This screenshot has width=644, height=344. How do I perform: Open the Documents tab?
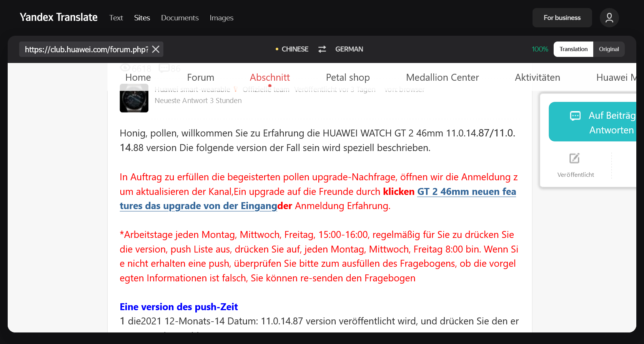pyautogui.click(x=180, y=18)
